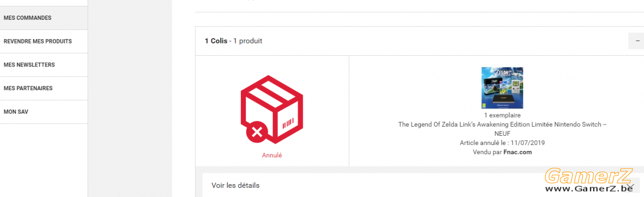Click the 1 Colis - 1 produit header

point(233,41)
